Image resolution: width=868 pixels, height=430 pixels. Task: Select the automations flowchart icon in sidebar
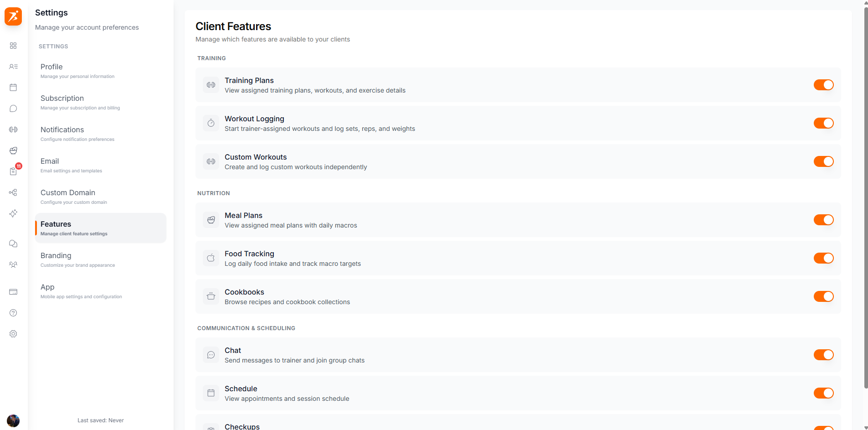coord(13,192)
